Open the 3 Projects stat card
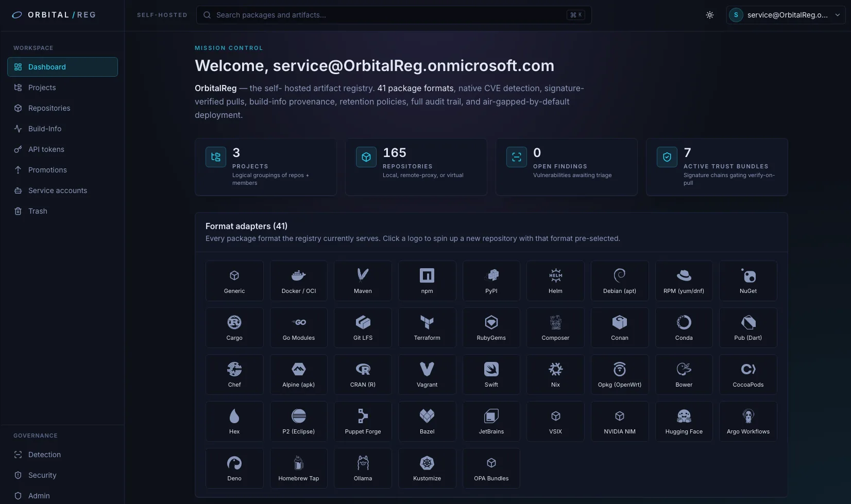Image resolution: width=851 pixels, height=504 pixels. click(266, 167)
